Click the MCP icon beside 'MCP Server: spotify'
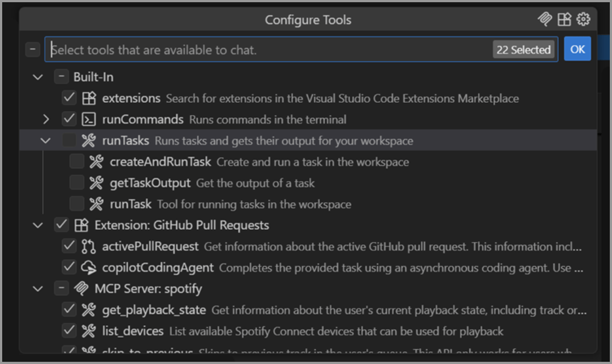 pyautogui.click(x=81, y=288)
